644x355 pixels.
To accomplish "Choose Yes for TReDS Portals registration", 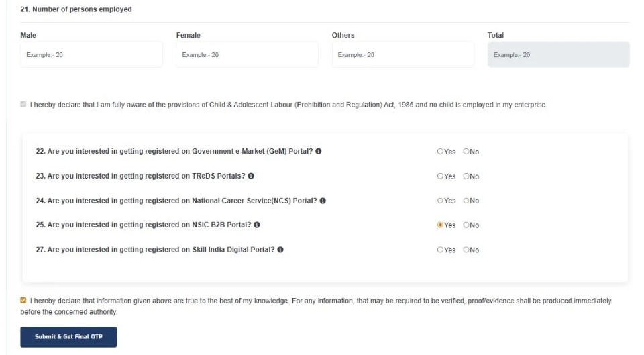I will [441, 176].
